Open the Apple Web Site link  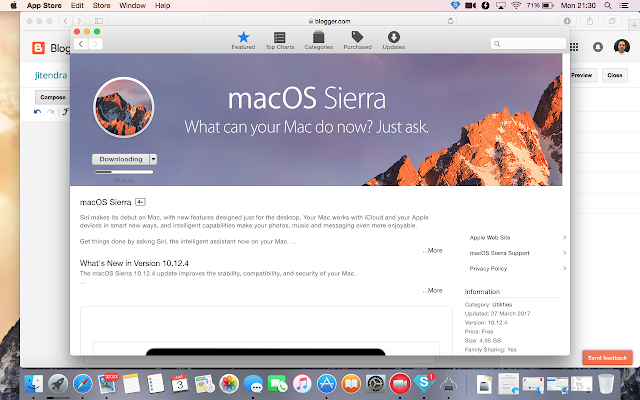pyautogui.click(x=490, y=238)
